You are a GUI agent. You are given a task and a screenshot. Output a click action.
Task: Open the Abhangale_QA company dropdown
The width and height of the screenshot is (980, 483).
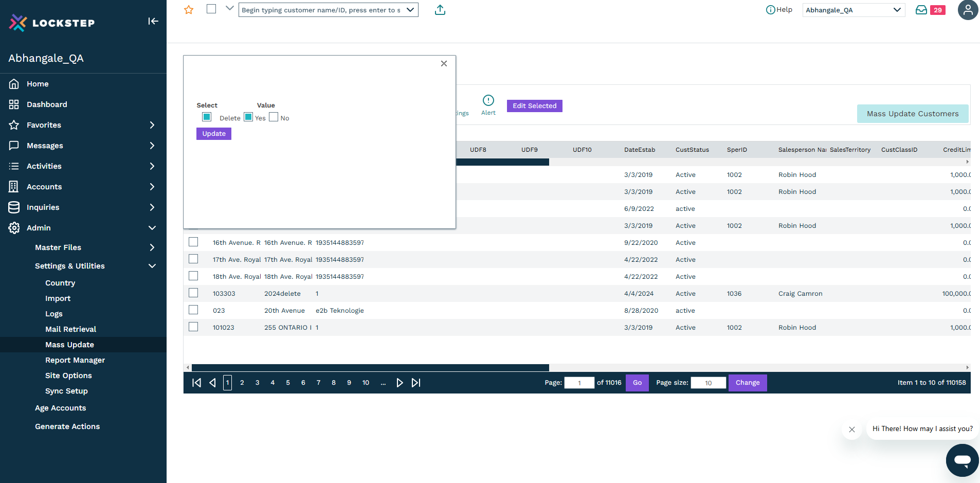[854, 10]
